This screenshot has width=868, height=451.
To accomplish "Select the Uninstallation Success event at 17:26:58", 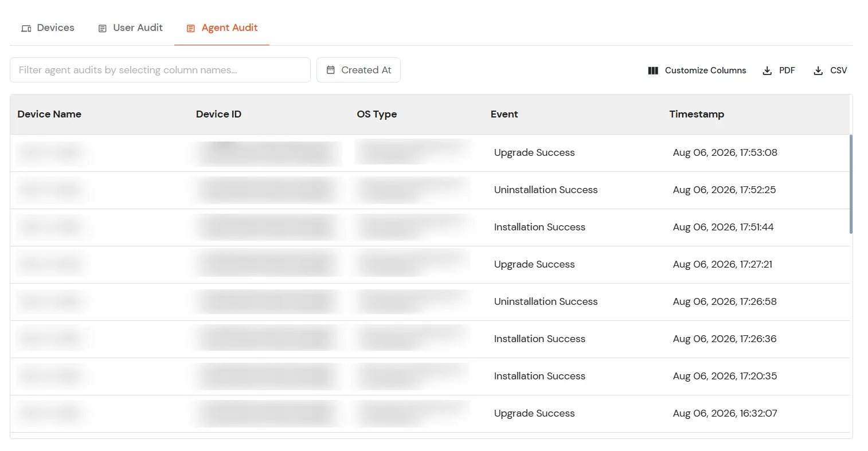I will point(546,301).
